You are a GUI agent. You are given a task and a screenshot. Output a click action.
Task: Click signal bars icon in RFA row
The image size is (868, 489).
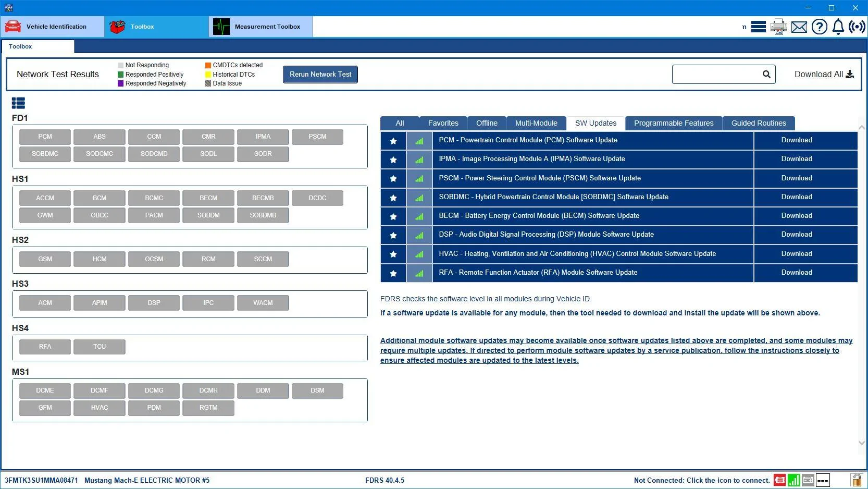(419, 273)
